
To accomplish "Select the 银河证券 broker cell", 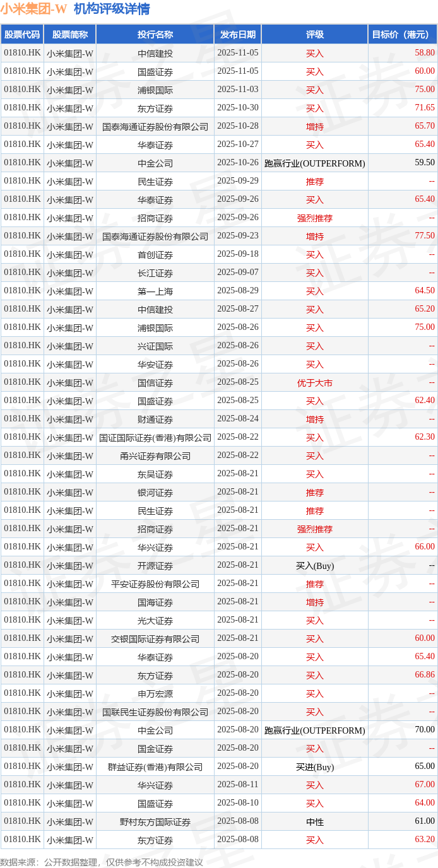I will (155, 492).
